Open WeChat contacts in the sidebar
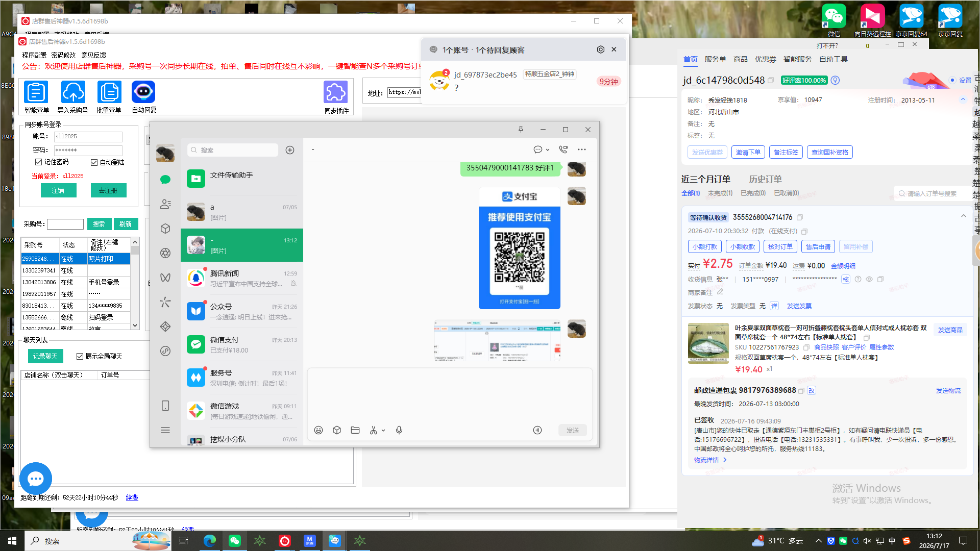 point(165,204)
